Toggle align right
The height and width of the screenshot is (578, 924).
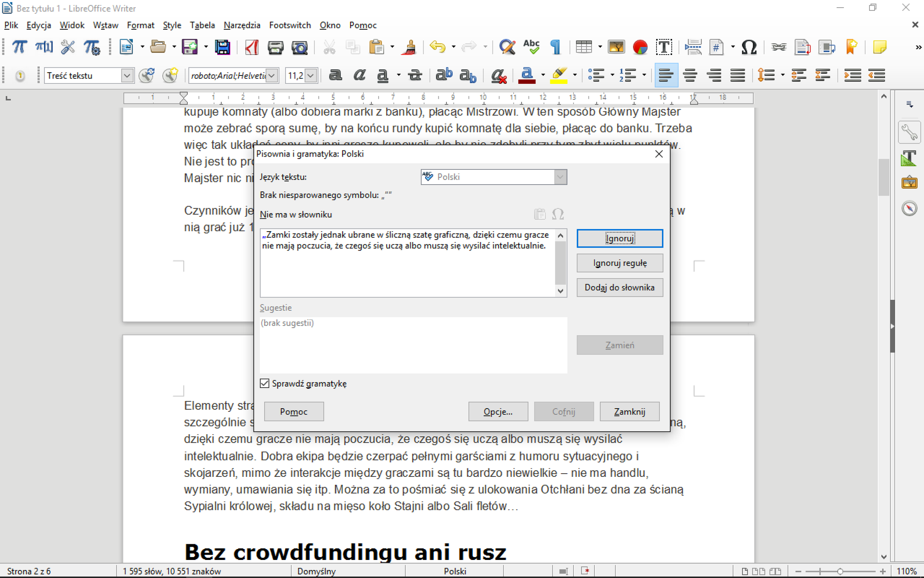click(x=714, y=75)
